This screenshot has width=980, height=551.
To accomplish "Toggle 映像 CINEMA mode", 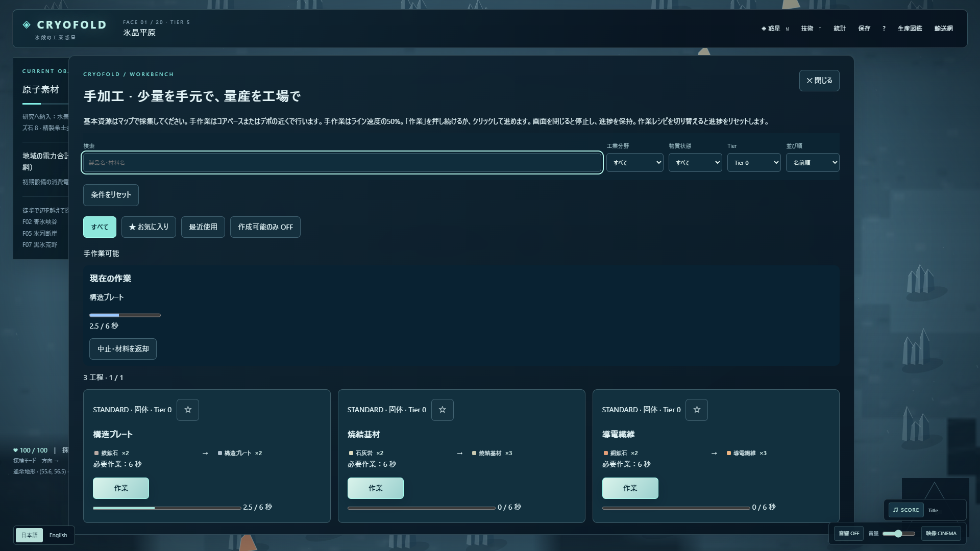I will pyautogui.click(x=941, y=533).
